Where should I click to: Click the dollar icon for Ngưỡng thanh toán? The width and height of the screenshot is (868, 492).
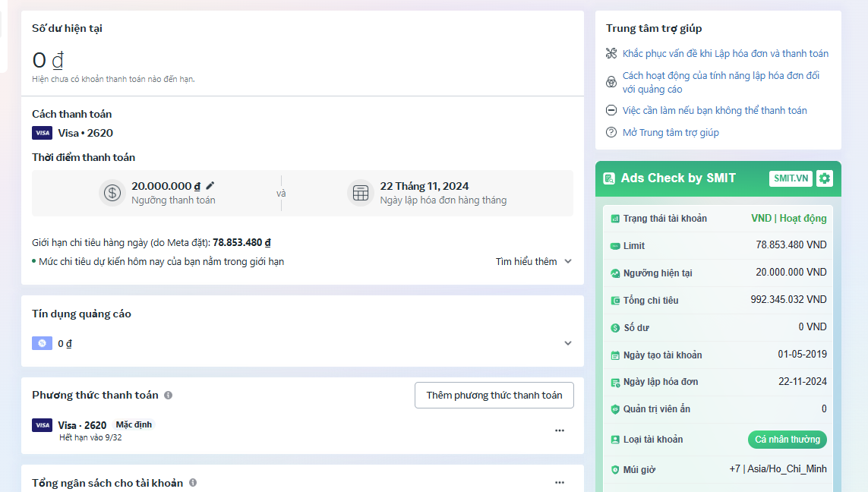(x=112, y=193)
